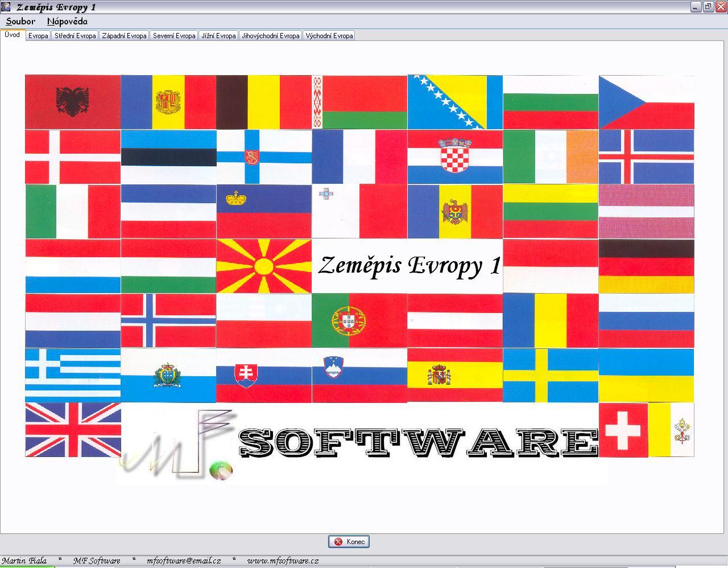Click the Lithuania flag
Screen dimensions: 728x568
(551, 211)
